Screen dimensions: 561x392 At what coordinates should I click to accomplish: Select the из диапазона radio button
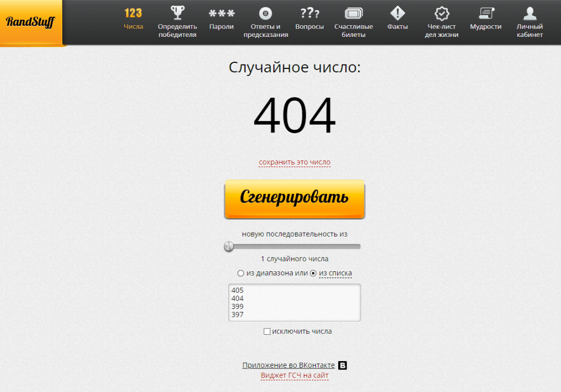[x=241, y=273]
